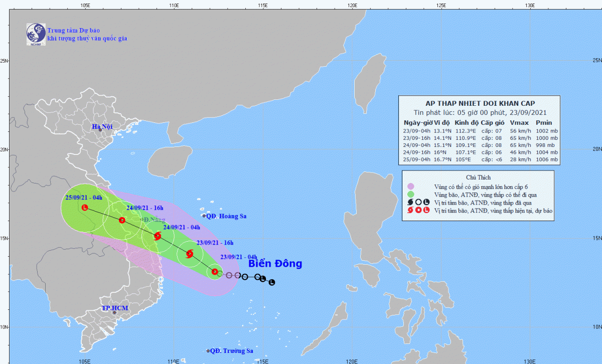
Task: Click the red storm symbol at 24/09/21 - 04h
Action: (158, 236)
